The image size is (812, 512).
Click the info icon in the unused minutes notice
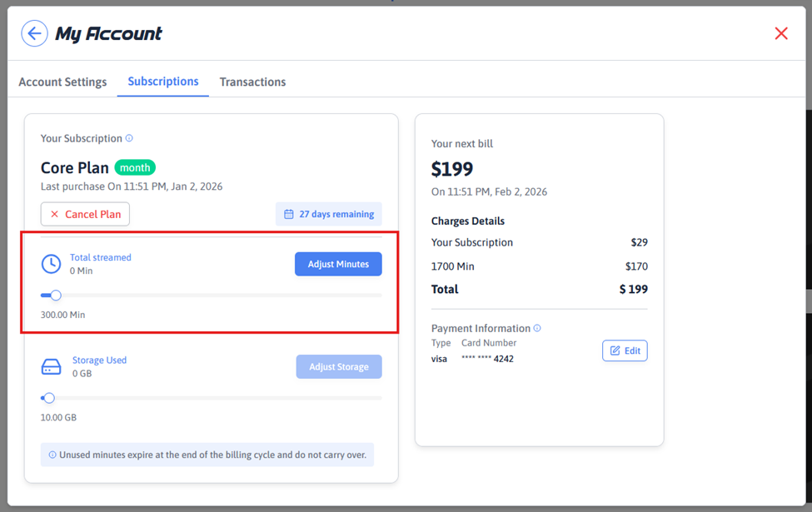coord(52,455)
